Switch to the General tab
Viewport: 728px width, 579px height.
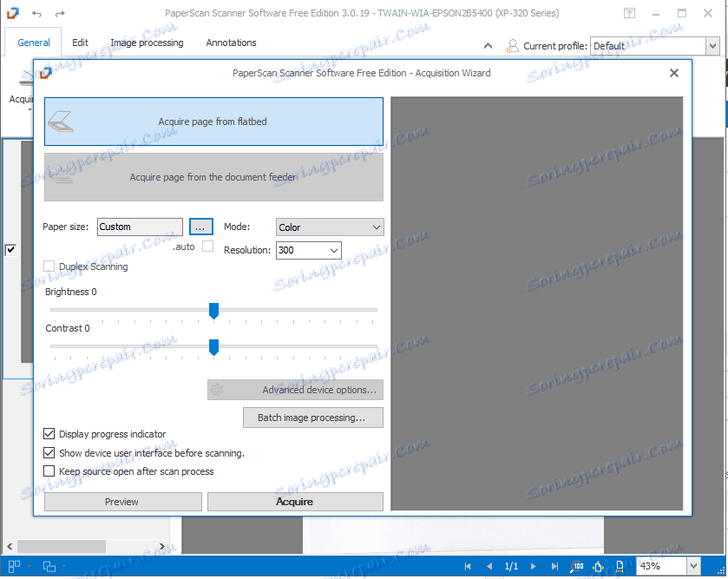pyautogui.click(x=34, y=43)
